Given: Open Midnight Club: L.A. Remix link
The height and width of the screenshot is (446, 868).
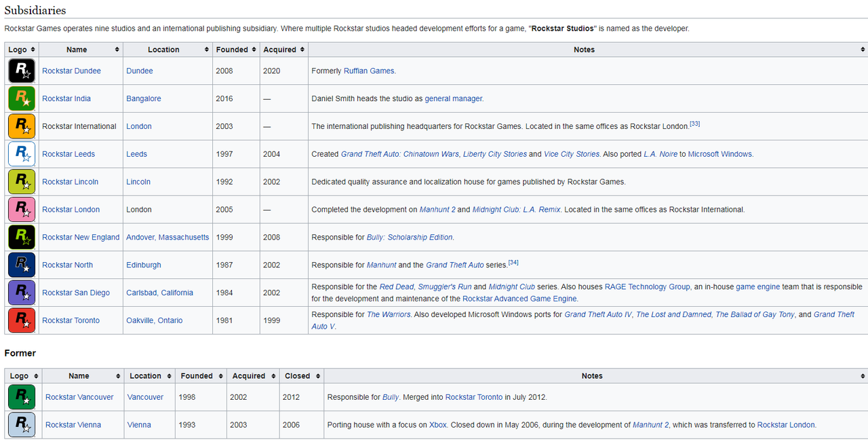Looking at the screenshot, I should 517,210.
